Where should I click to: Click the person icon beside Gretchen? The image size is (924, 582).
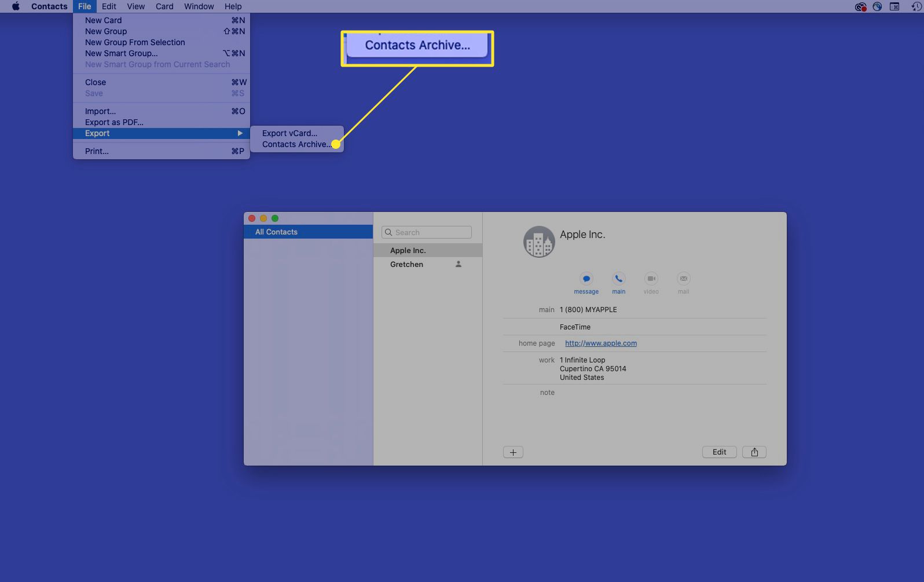click(x=458, y=264)
